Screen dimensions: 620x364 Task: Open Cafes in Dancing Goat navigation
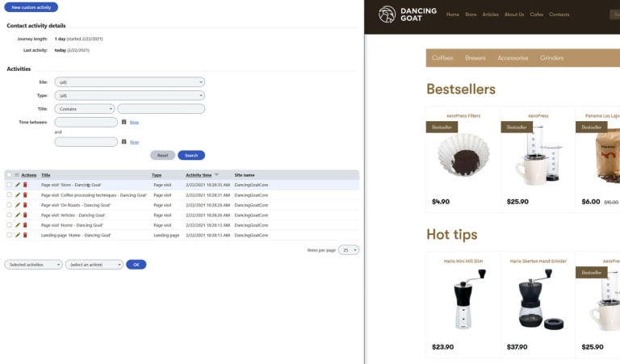[x=537, y=15]
